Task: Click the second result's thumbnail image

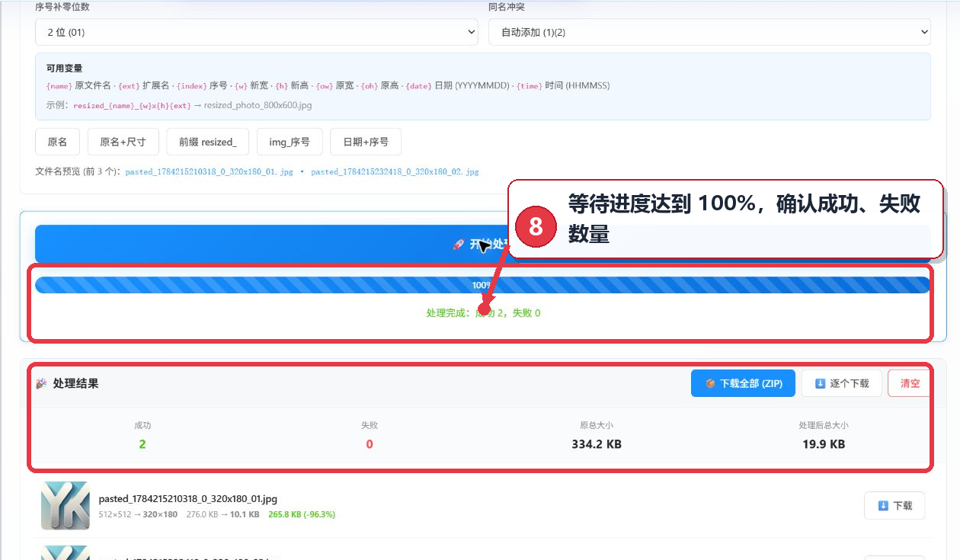Action: click(66, 552)
